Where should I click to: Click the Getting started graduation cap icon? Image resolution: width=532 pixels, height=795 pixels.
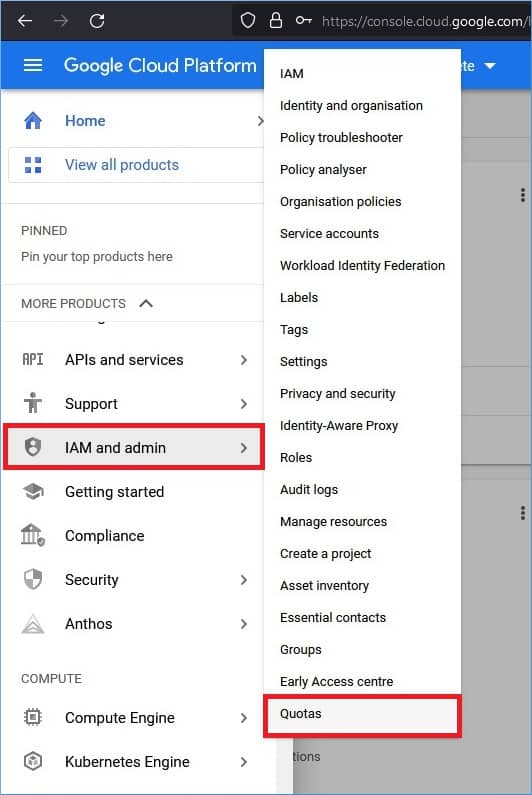pyautogui.click(x=33, y=491)
